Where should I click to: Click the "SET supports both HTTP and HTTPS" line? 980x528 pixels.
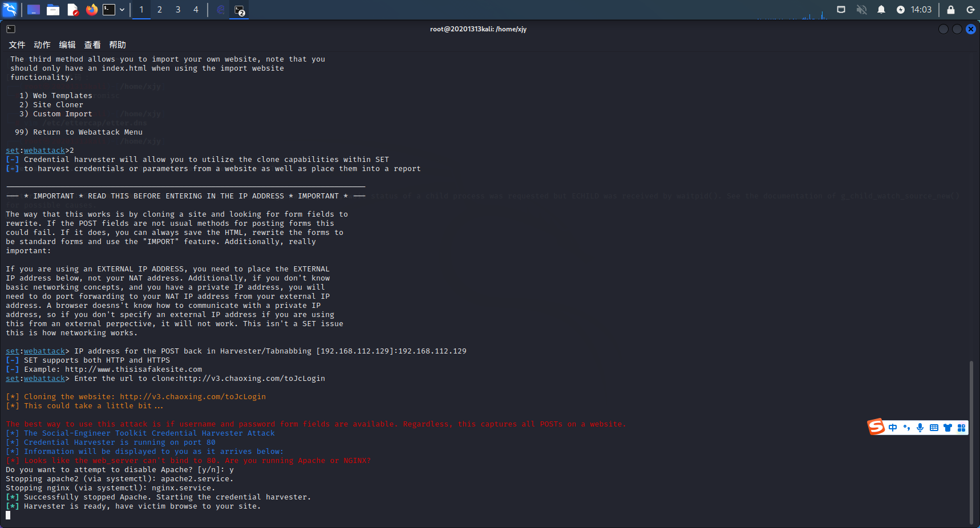[88, 360]
